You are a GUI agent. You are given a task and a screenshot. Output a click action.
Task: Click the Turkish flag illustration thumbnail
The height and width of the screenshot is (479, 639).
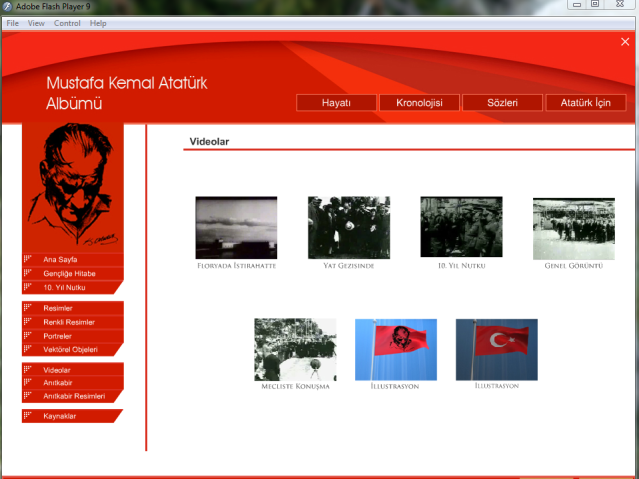click(496, 349)
